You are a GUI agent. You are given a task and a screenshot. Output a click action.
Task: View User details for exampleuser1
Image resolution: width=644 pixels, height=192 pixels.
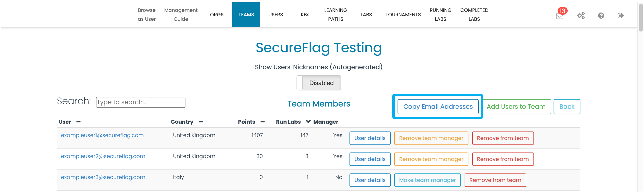pyautogui.click(x=370, y=138)
